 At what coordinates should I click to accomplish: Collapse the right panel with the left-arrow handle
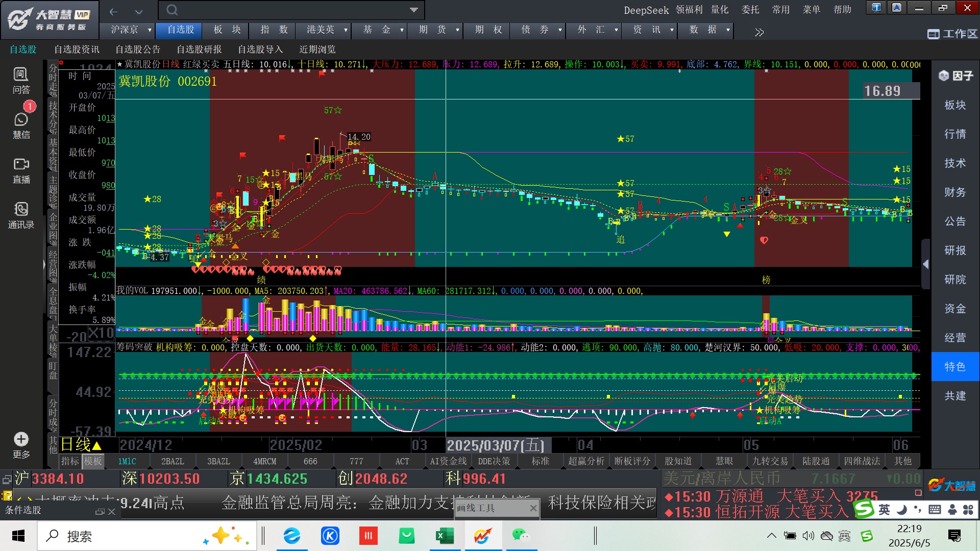[926, 264]
